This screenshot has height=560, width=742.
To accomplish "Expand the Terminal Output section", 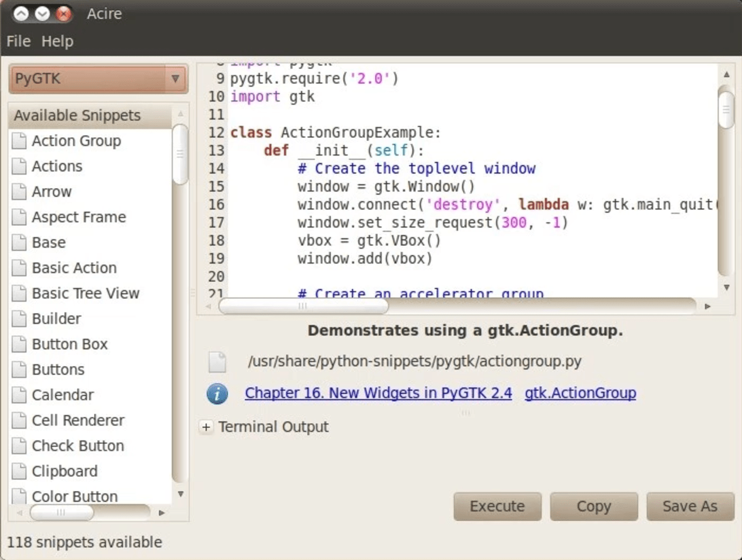I will (206, 427).
